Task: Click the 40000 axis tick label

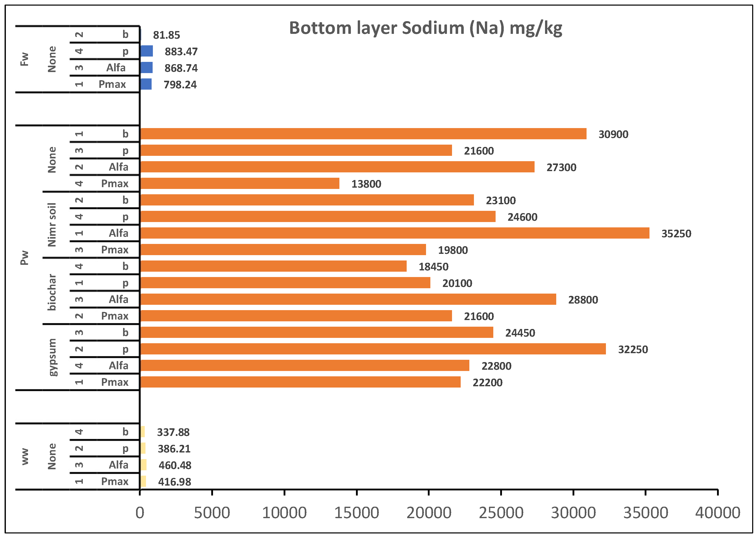Action: point(717,513)
